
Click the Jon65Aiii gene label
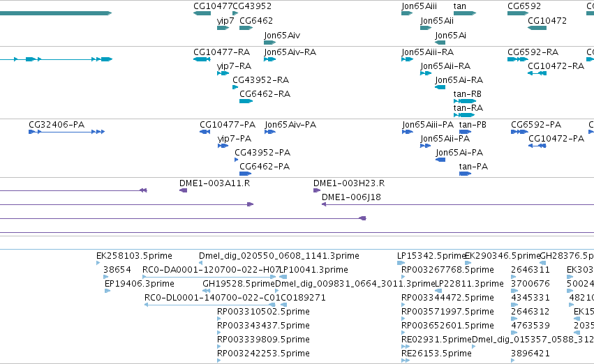click(419, 6)
